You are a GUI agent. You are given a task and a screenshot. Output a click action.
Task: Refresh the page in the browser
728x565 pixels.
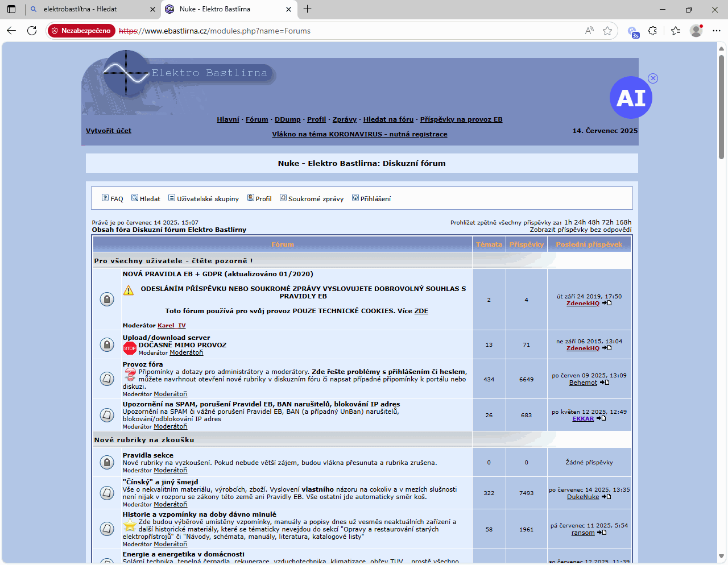[32, 31]
